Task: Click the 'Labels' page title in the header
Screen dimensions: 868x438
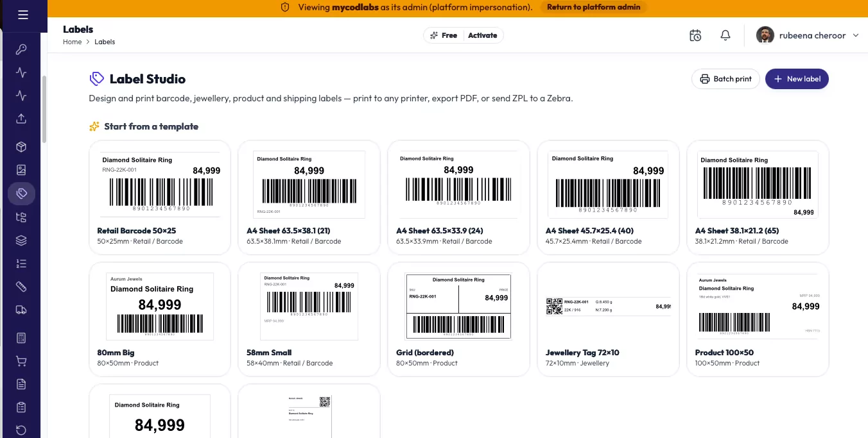Action: tap(78, 29)
